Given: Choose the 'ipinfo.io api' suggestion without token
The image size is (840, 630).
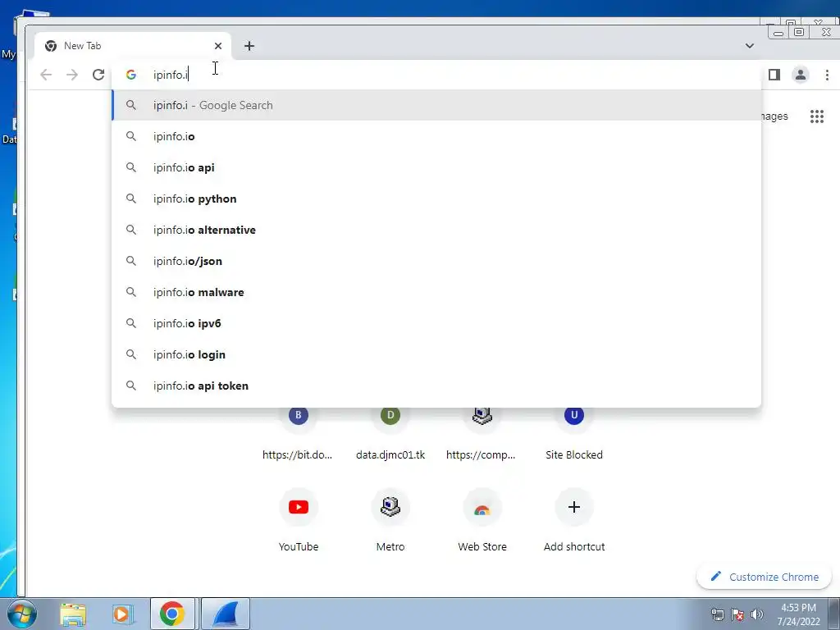Looking at the screenshot, I should tap(436, 167).
